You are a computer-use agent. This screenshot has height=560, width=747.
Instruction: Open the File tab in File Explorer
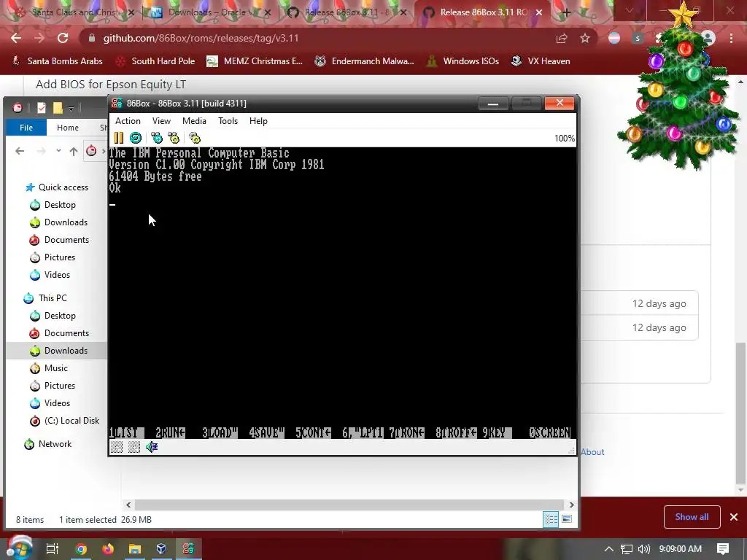click(26, 128)
